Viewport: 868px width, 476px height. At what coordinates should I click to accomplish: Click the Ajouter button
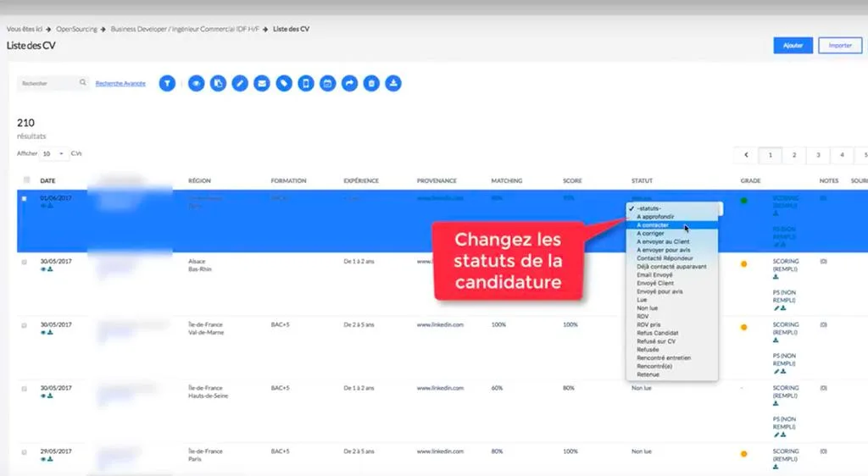pos(793,46)
